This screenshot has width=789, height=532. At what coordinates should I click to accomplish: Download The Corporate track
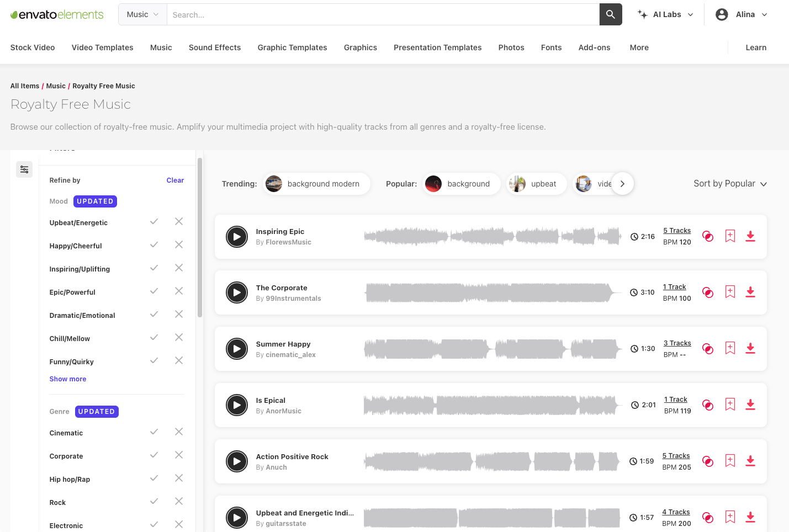point(750,292)
